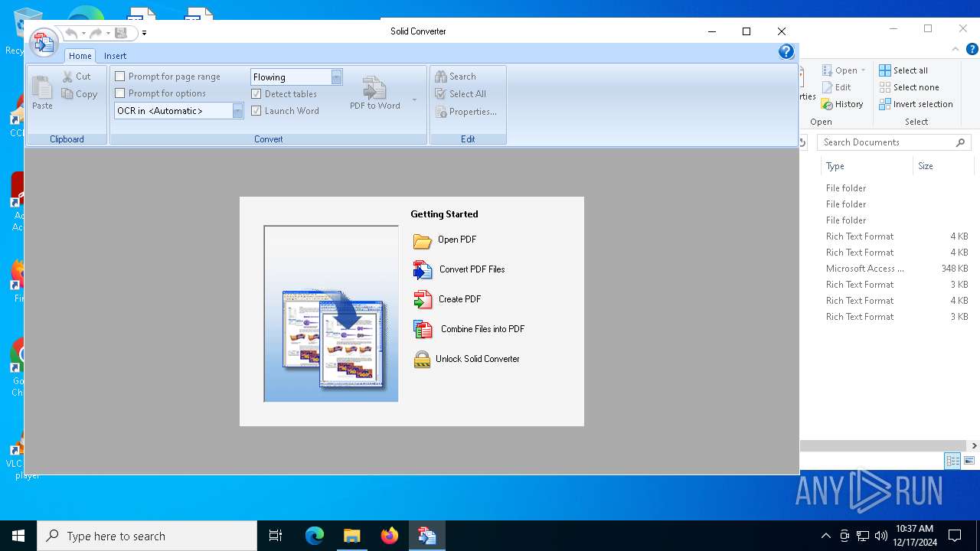Image resolution: width=980 pixels, height=551 pixels.
Task: Expand the PDF to Word options arrow
Action: 414,99
